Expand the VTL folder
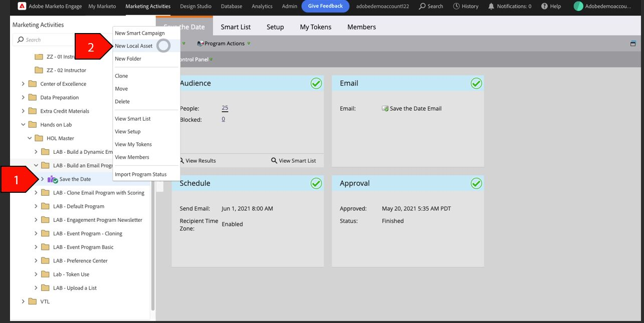644x323 pixels. pyautogui.click(x=23, y=301)
